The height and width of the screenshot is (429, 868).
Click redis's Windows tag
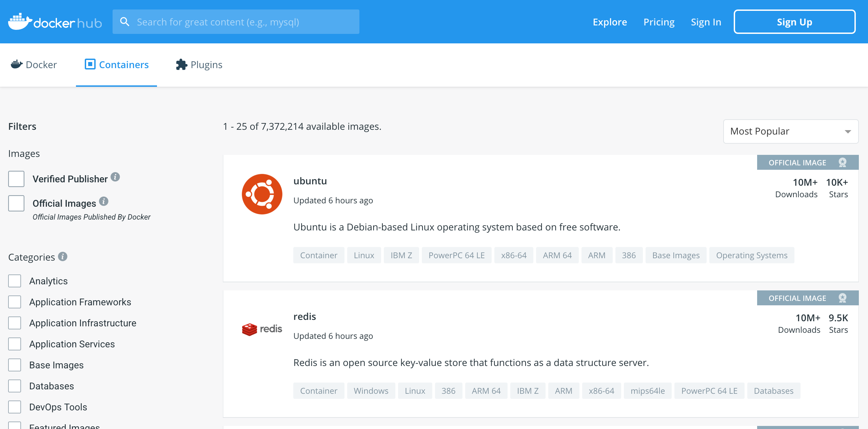371,391
